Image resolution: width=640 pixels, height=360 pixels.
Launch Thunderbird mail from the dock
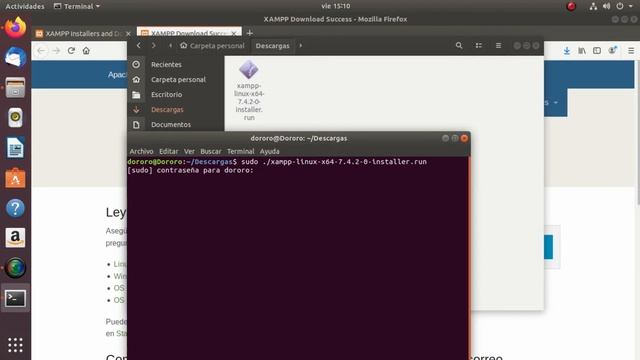(15, 57)
